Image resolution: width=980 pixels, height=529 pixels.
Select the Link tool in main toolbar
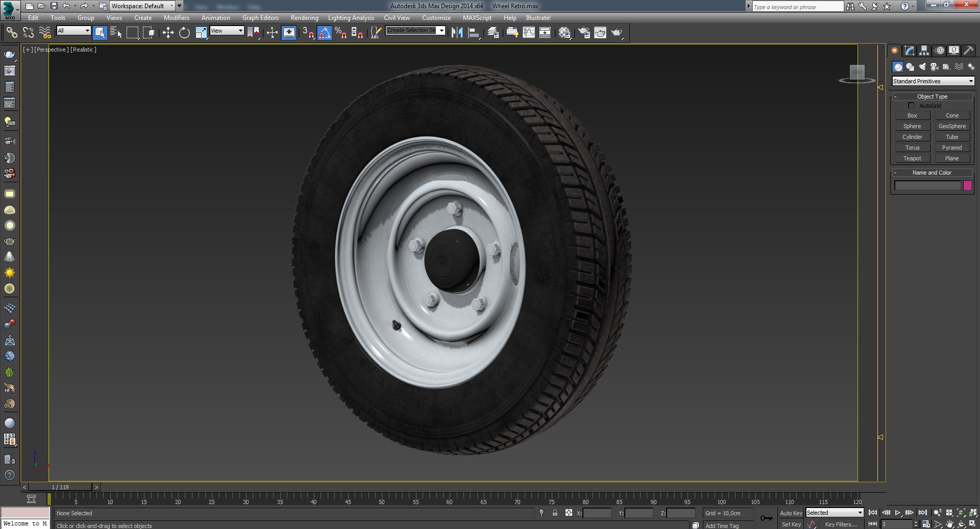(11, 33)
